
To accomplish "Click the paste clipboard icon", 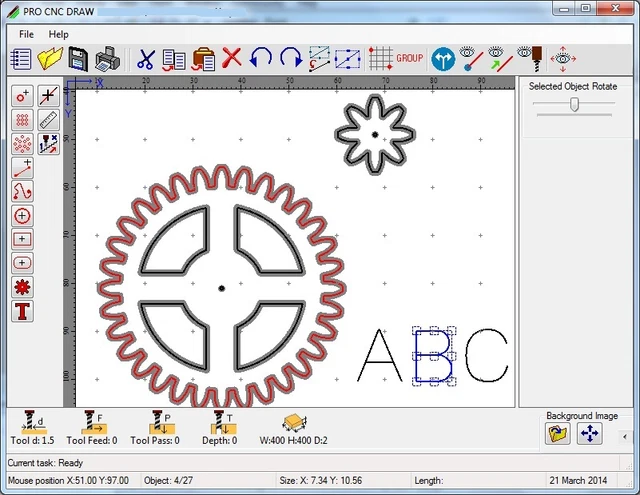I will [203, 58].
